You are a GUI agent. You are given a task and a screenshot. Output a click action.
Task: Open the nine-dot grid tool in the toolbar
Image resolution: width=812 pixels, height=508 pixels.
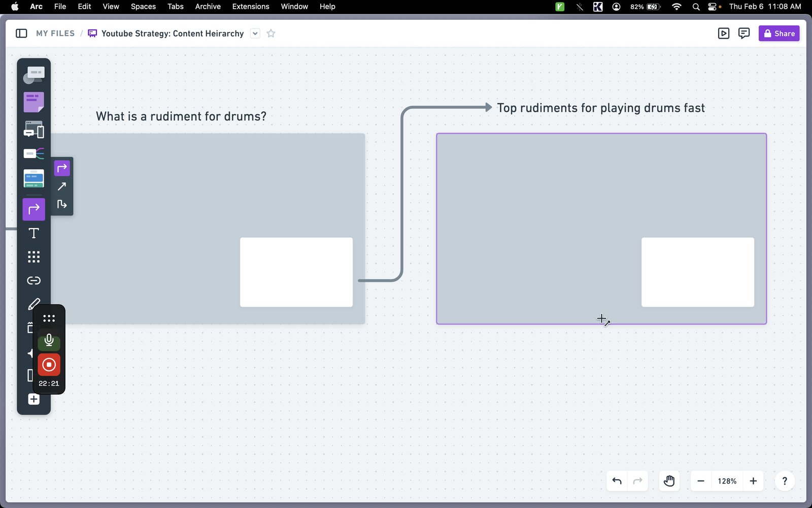[34, 257]
